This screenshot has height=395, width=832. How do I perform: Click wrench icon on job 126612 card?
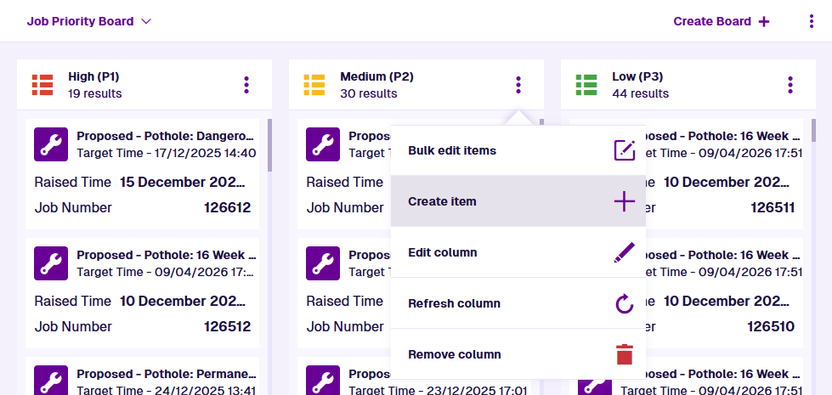51,144
